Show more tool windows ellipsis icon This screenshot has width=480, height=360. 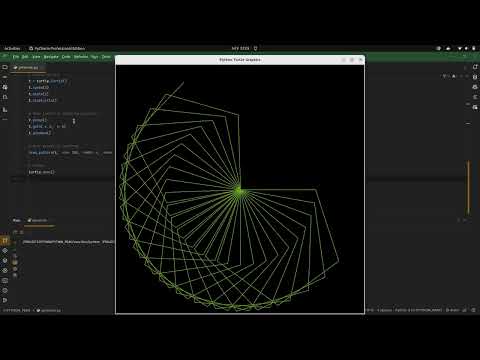[5, 119]
